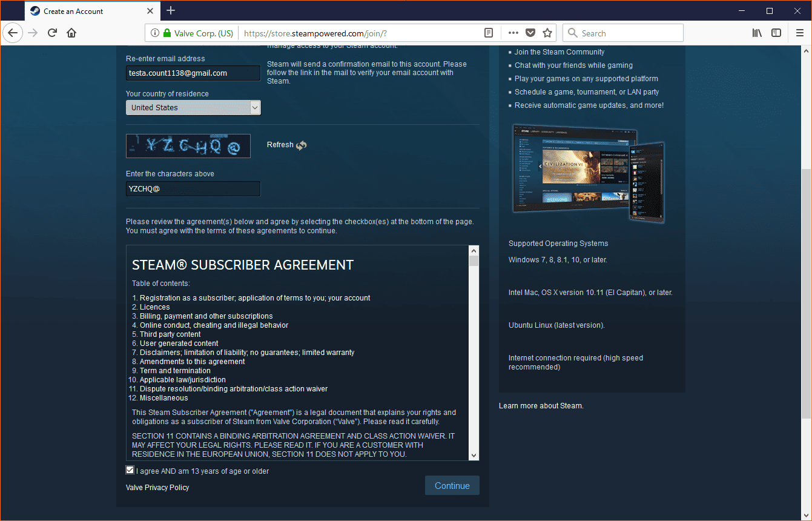
Task: Click the browser forward arrow
Action: click(33, 33)
